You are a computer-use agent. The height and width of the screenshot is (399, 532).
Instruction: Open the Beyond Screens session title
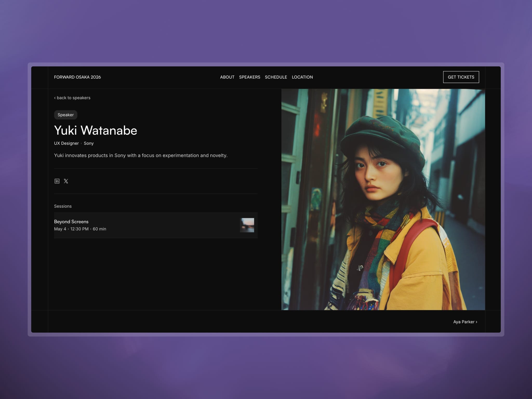pyautogui.click(x=71, y=222)
